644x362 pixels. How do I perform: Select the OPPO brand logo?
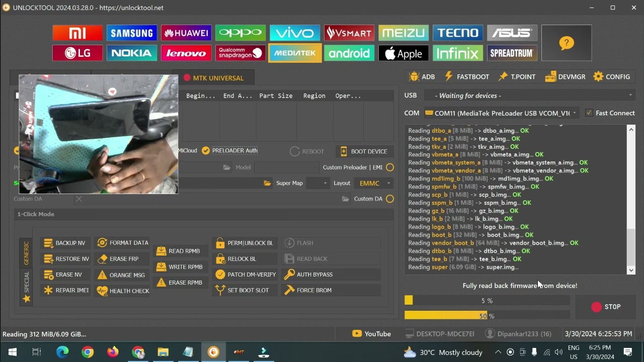(x=240, y=33)
